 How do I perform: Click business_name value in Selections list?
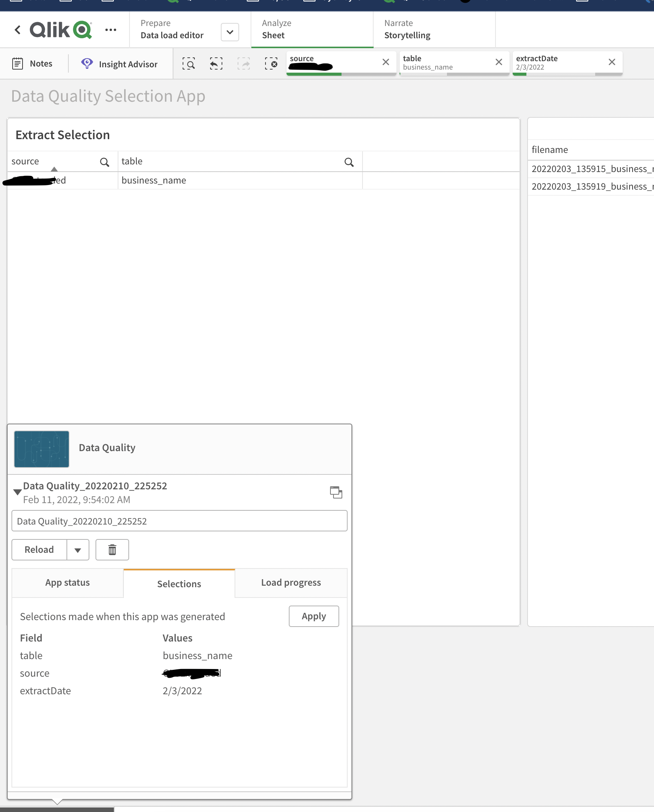(197, 656)
